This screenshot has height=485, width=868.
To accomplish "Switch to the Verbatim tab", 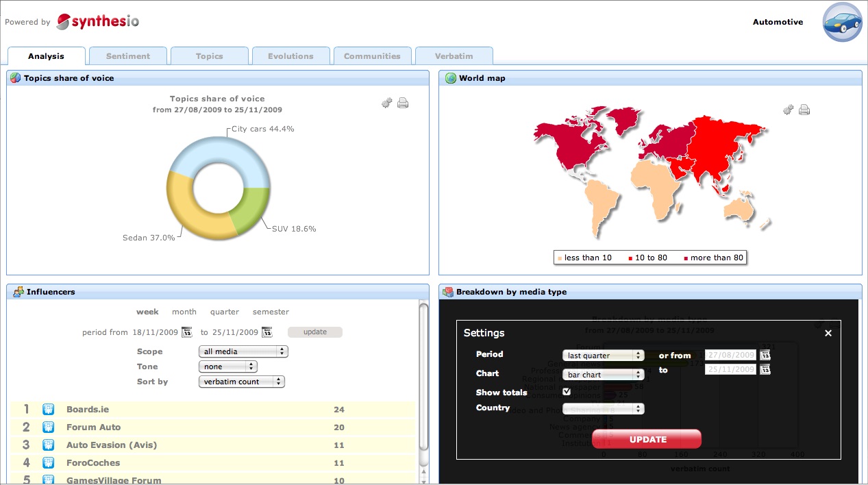I will click(x=454, y=56).
